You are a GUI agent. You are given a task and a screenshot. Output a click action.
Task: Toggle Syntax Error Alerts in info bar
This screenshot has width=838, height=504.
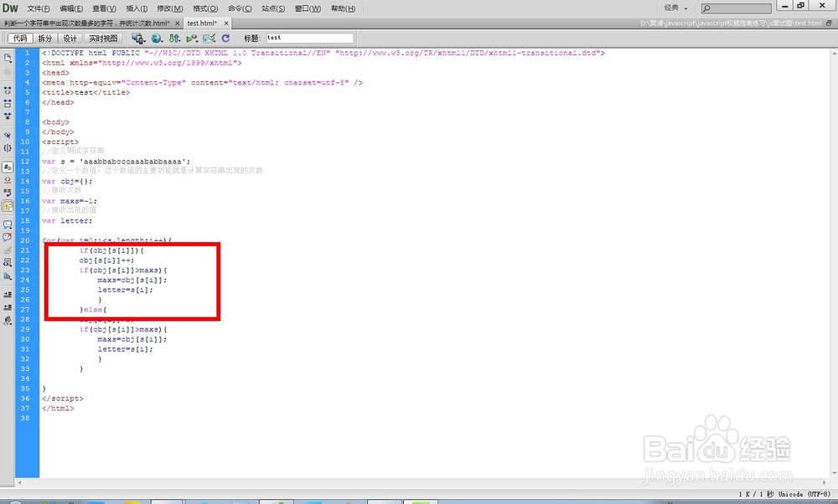point(8,206)
